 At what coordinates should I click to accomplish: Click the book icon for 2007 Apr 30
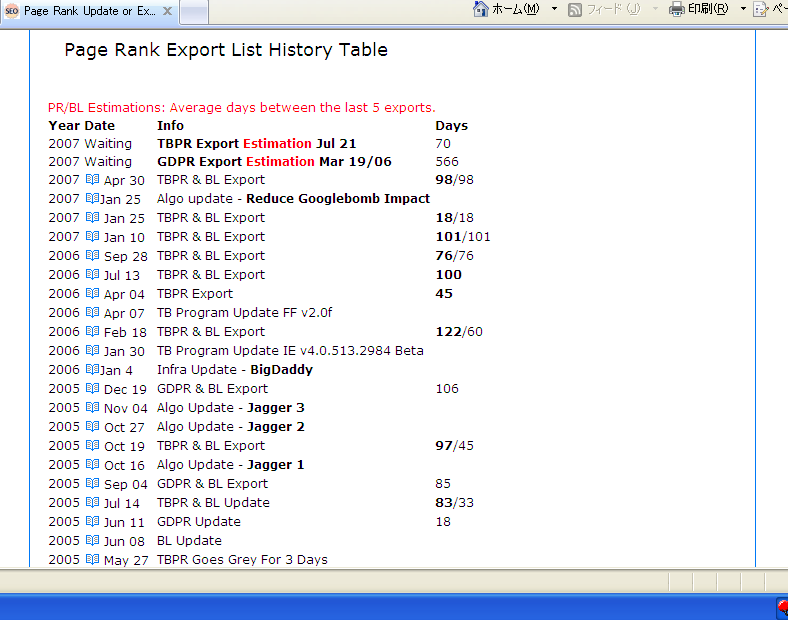point(93,180)
